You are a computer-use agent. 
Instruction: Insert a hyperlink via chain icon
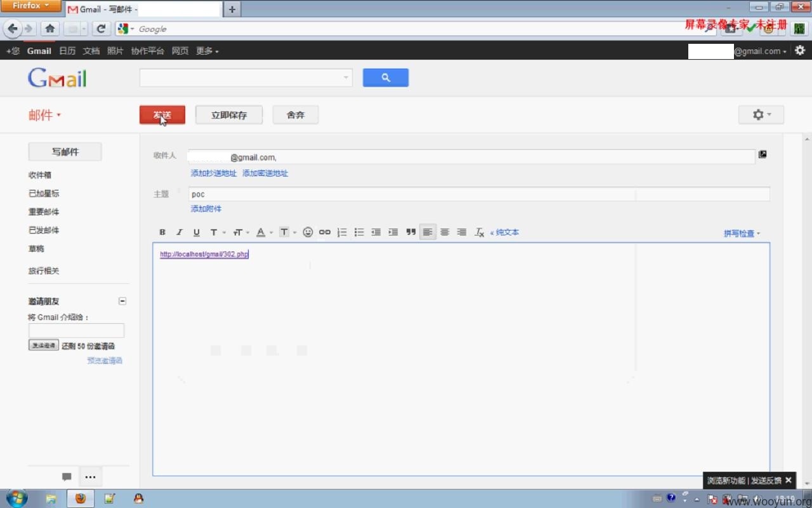(325, 232)
